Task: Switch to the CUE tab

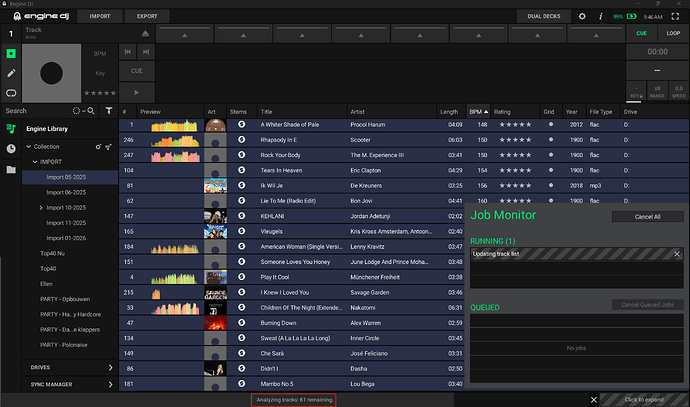Action: [x=642, y=33]
